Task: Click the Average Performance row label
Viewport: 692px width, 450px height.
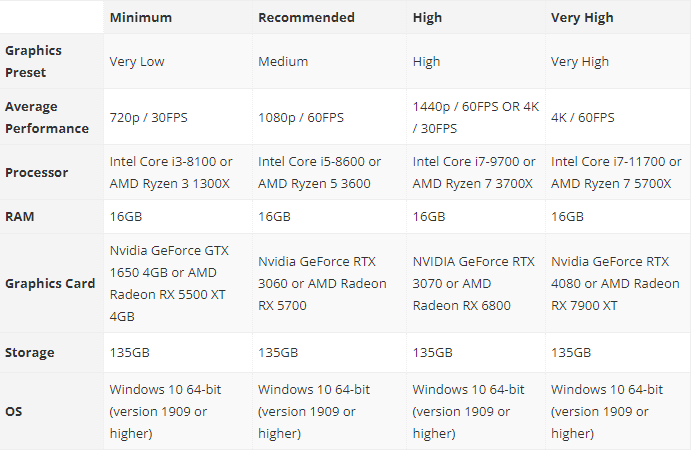Action: pyautogui.click(x=47, y=117)
